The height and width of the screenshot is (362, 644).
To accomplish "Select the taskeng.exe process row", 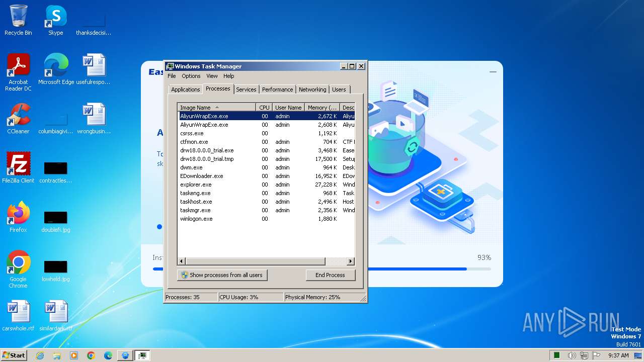I will 267,193.
